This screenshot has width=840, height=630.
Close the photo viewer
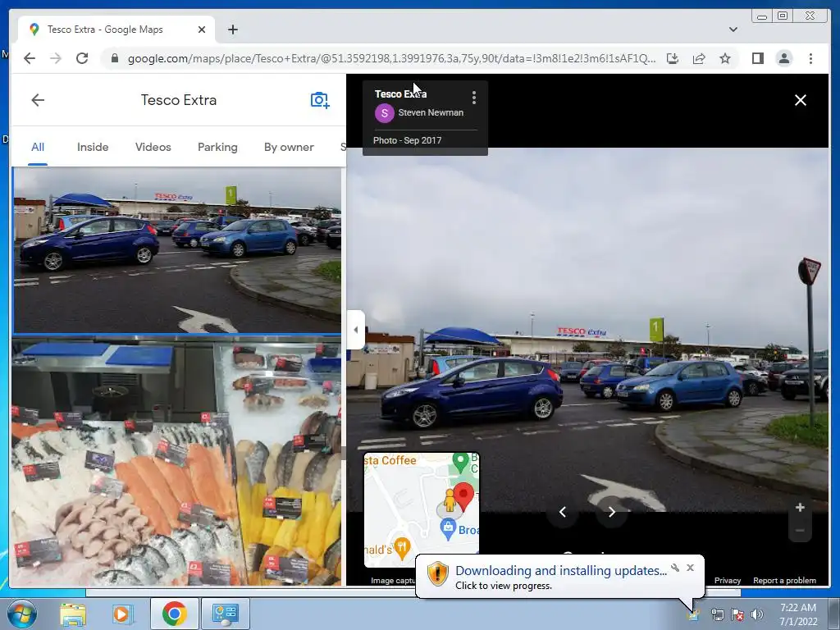click(801, 100)
